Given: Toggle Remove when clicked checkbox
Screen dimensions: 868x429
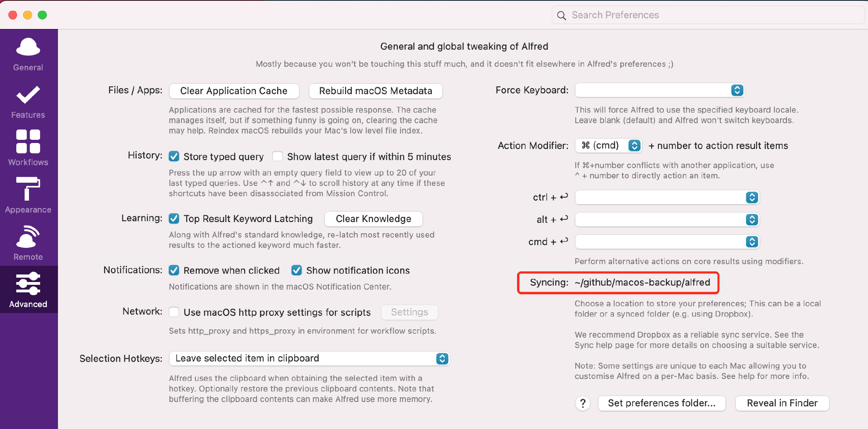Looking at the screenshot, I should pyautogui.click(x=174, y=271).
